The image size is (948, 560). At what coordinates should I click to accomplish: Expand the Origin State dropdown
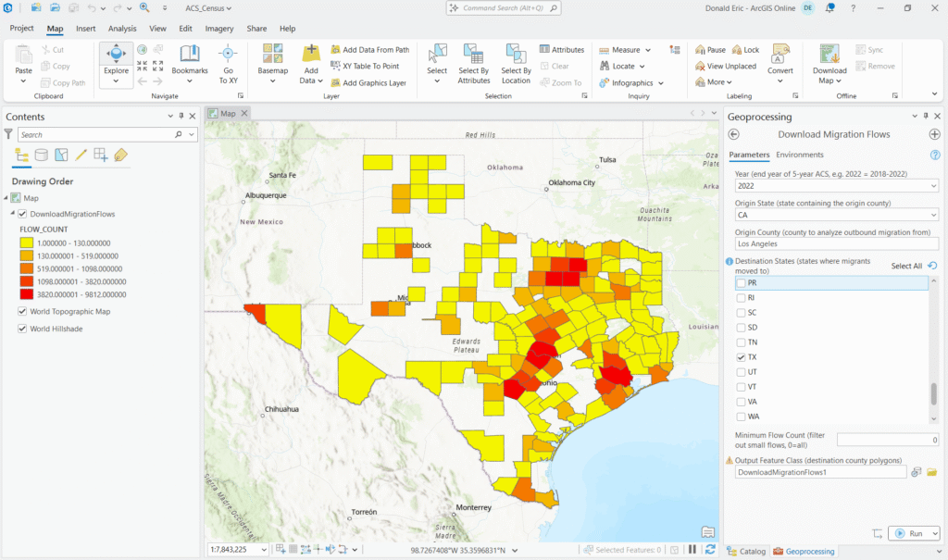point(932,215)
